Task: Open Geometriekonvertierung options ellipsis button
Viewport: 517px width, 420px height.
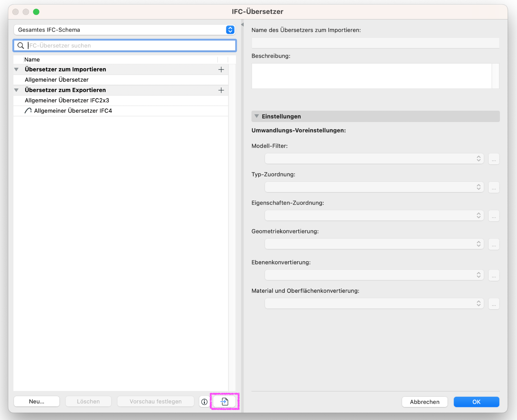Action: point(494,244)
